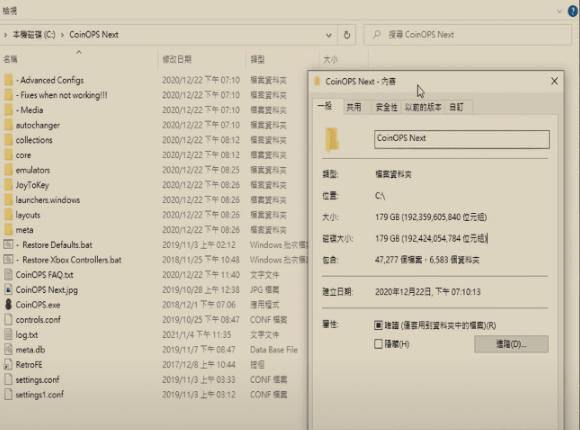Click the folder name field in Properties
This screenshot has height=430, width=580.
point(462,139)
